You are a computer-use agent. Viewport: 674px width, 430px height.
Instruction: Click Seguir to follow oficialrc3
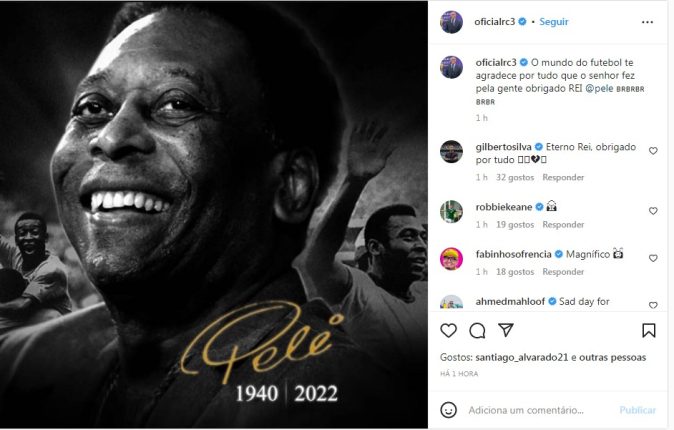click(x=556, y=21)
